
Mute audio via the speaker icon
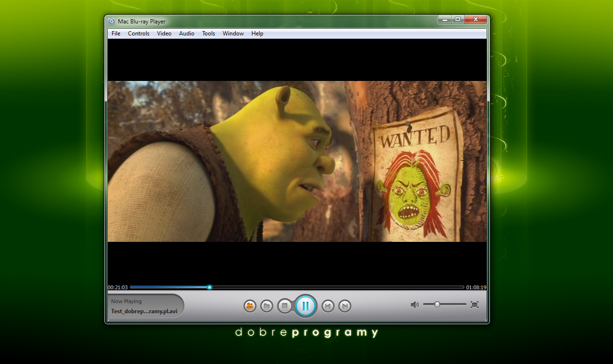click(415, 305)
